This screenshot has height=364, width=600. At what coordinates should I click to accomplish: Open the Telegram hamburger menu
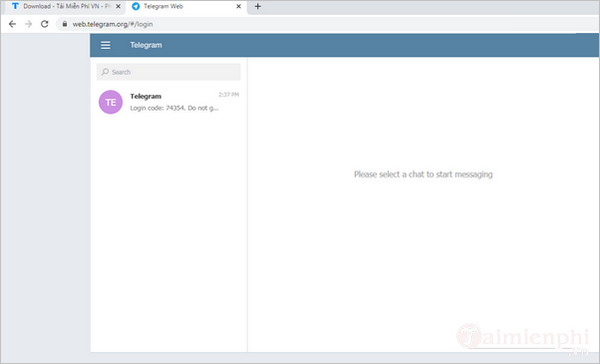point(106,45)
